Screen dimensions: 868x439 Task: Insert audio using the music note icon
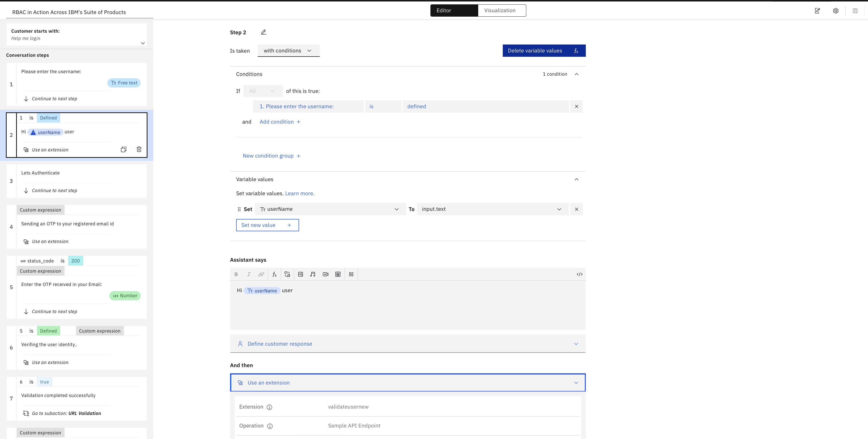coord(313,274)
